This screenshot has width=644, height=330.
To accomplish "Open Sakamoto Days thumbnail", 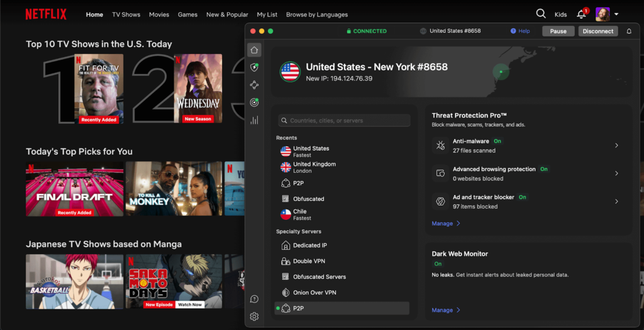I will coord(174,282).
